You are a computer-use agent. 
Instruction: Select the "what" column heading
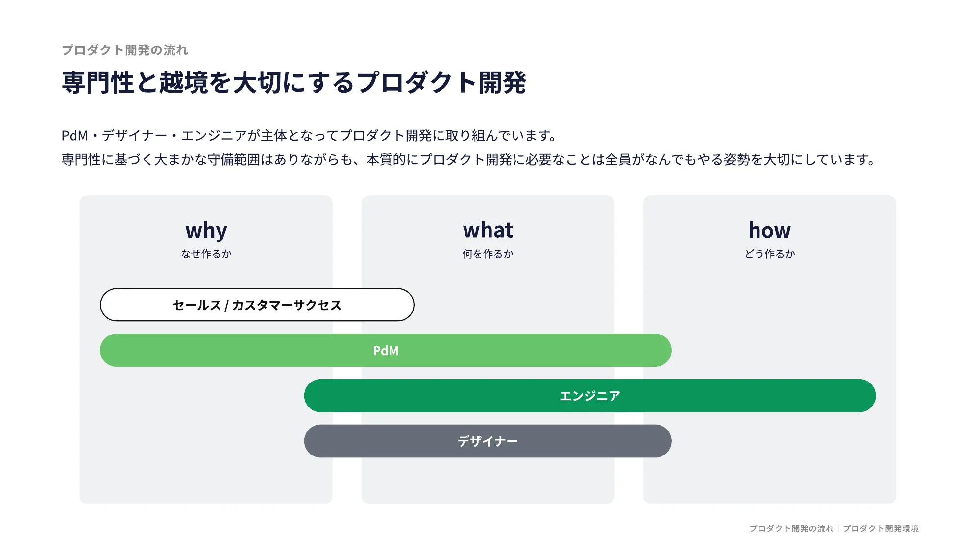click(x=488, y=230)
